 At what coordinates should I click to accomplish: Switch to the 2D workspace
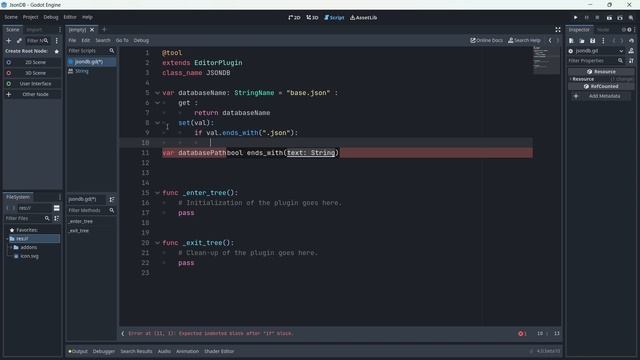pos(294,18)
